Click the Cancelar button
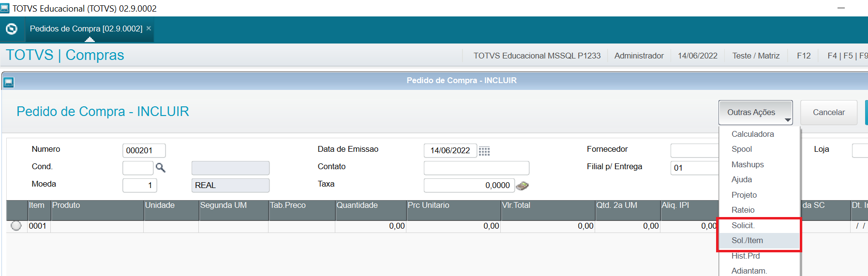868x276 pixels. (829, 112)
